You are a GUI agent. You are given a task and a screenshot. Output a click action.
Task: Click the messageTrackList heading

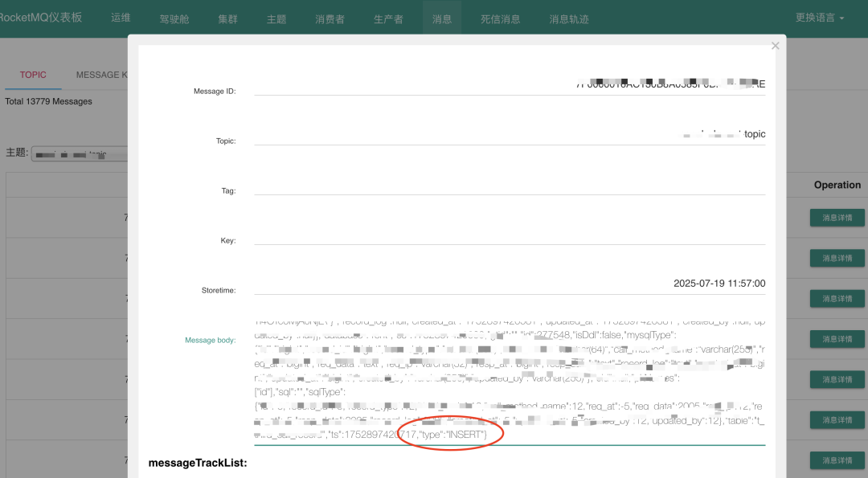(198, 463)
